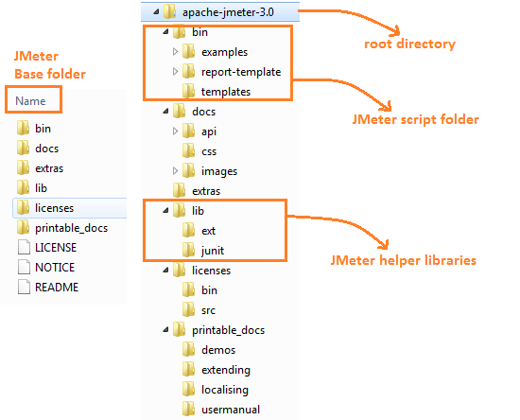Select the 'images' tree item
520x420 pixels.
click(219, 171)
